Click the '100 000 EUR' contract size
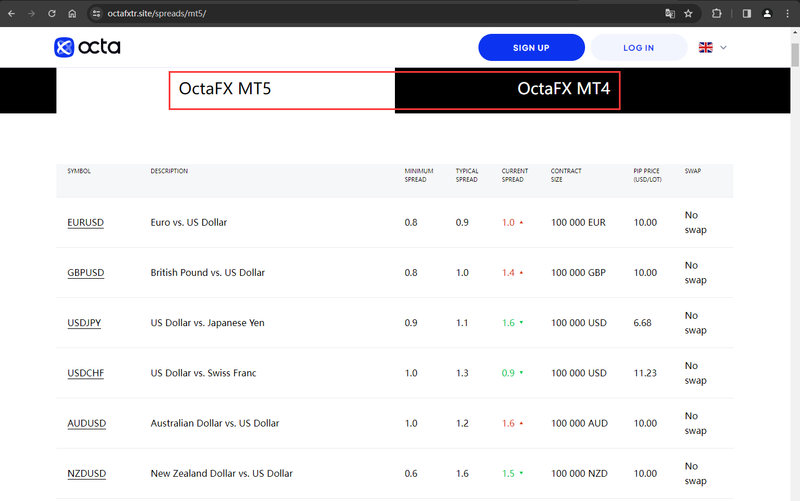This screenshot has height=501, width=800. tap(579, 222)
